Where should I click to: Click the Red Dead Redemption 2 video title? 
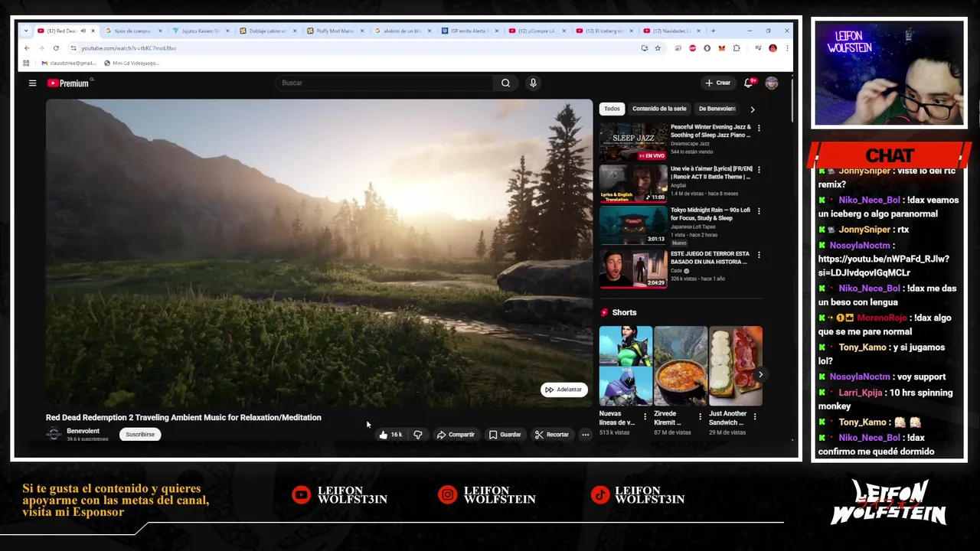coord(184,417)
